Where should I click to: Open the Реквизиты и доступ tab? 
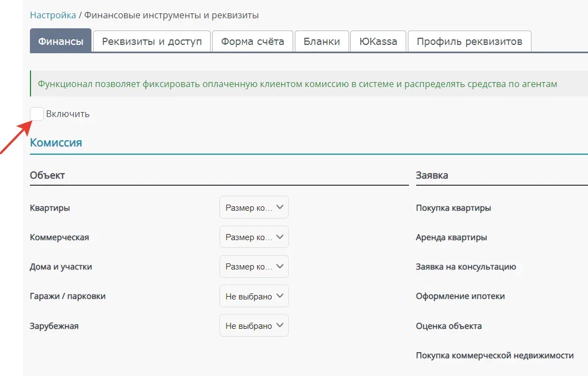[x=152, y=41]
